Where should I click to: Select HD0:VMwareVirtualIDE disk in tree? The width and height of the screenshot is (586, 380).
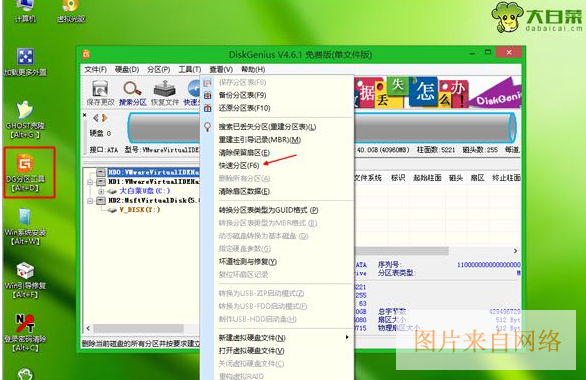pyautogui.click(x=153, y=172)
